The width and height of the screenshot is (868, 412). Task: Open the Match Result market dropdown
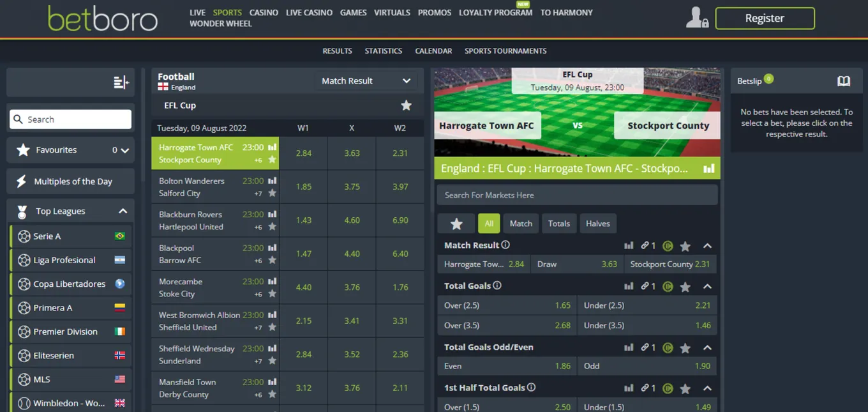click(366, 81)
